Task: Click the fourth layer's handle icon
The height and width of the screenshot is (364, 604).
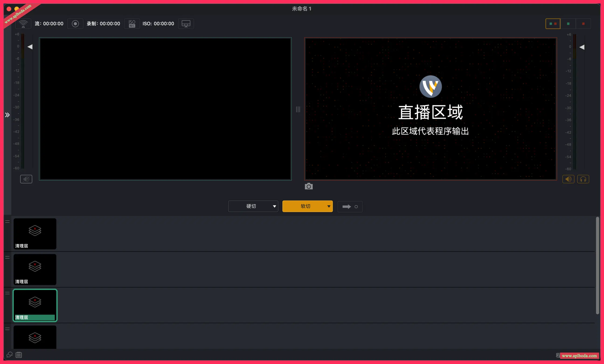Action: [x=7, y=329]
